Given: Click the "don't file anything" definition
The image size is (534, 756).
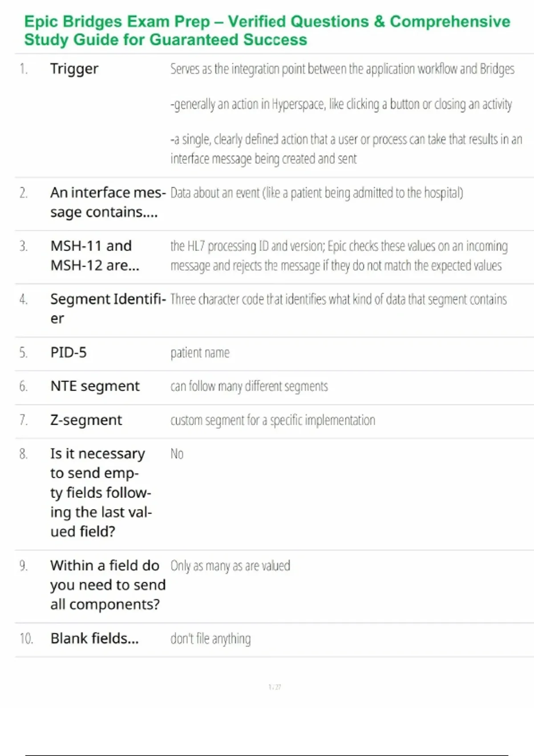Looking at the screenshot, I should [210, 639].
